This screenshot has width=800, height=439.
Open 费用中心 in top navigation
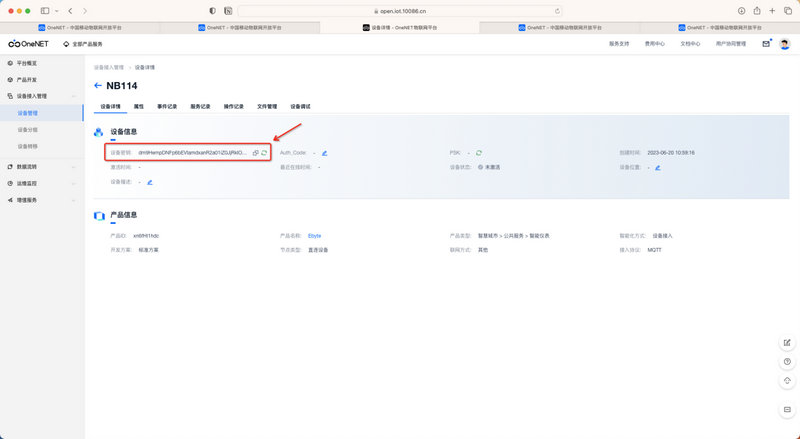(655, 44)
